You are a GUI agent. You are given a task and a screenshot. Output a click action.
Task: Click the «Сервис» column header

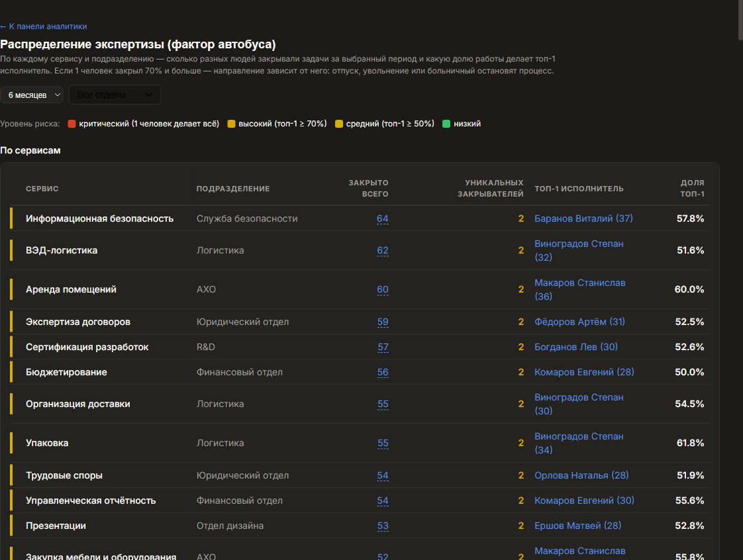click(42, 189)
